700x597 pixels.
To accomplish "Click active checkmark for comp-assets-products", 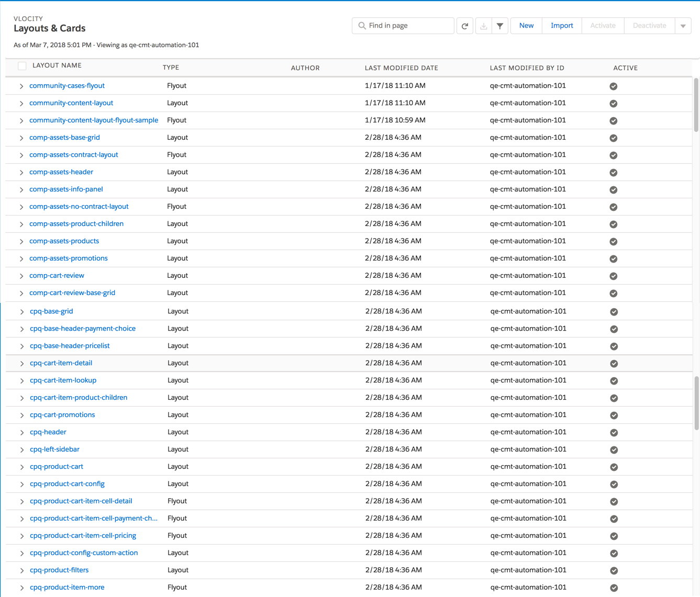I will pos(613,242).
